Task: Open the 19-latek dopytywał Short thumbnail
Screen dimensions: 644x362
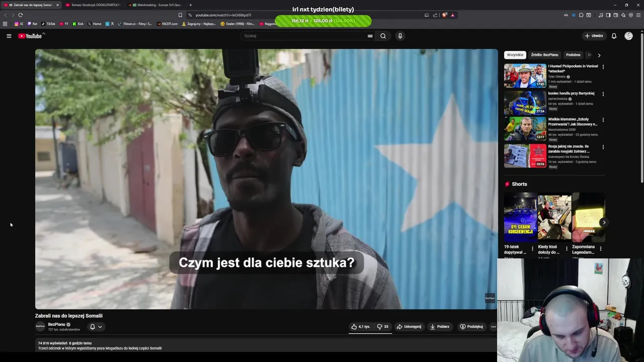Action: coord(520,217)
